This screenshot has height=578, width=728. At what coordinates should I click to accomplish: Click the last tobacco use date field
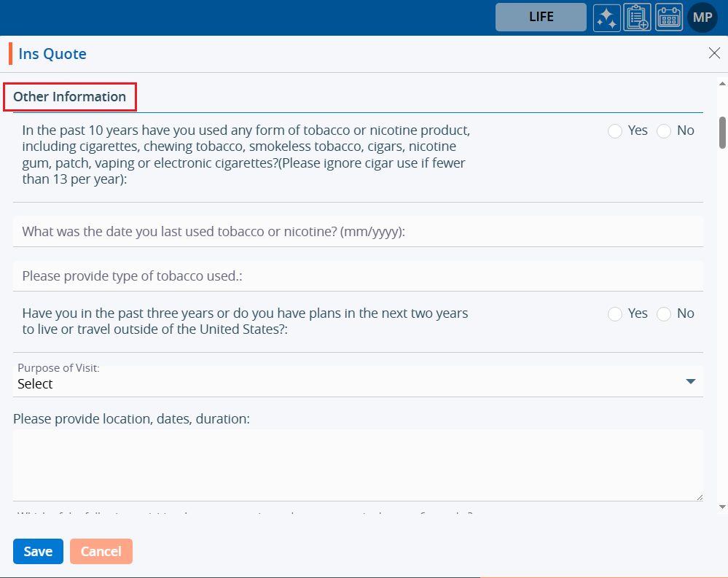pos(357,232)
